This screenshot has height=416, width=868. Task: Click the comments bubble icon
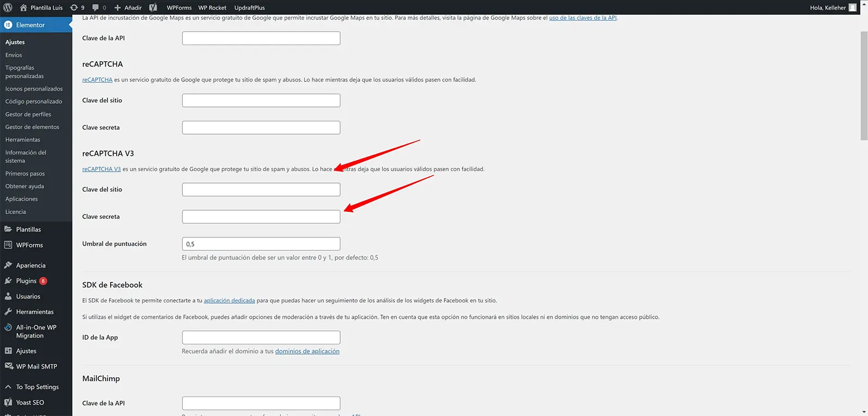(96, 8)
